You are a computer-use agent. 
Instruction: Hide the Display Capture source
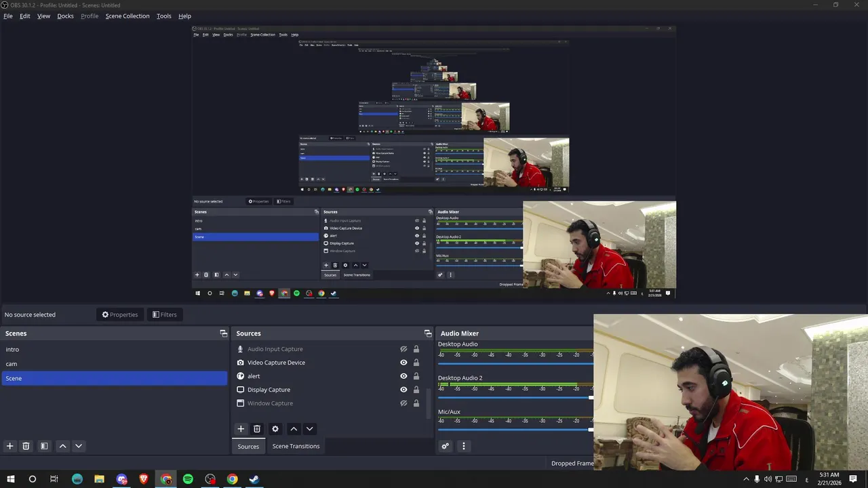403,390
